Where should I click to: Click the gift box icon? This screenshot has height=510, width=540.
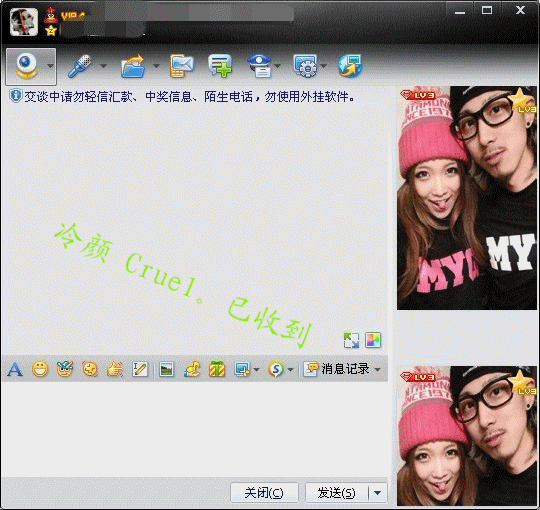click(x=217, y=369)
